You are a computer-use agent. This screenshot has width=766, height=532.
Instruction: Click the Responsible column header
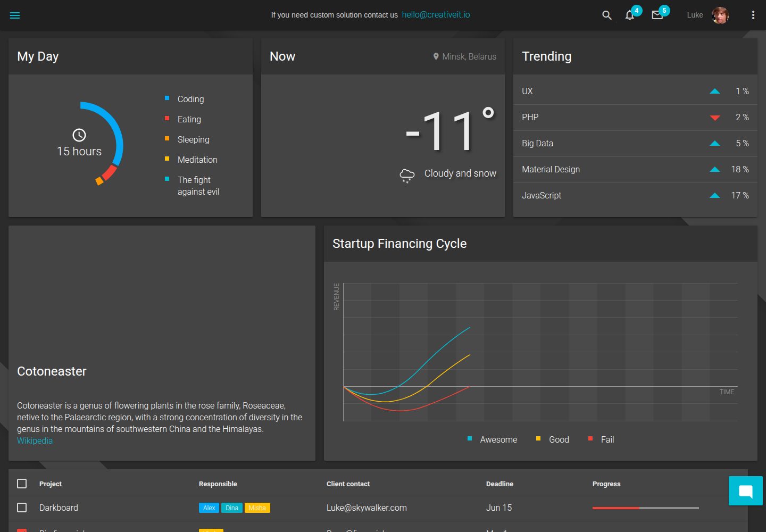(x=218, y=484)
